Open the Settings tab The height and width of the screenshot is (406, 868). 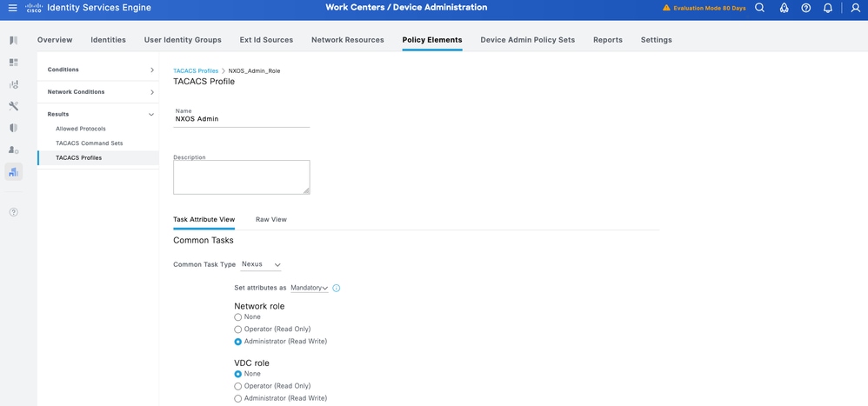tap(657, 40)
